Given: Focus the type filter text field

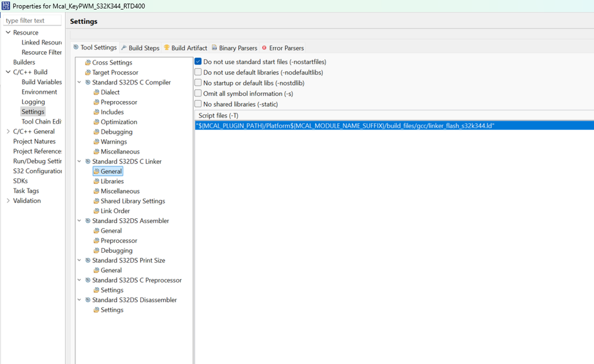Looking at the screenshot, I should (33, 20).
